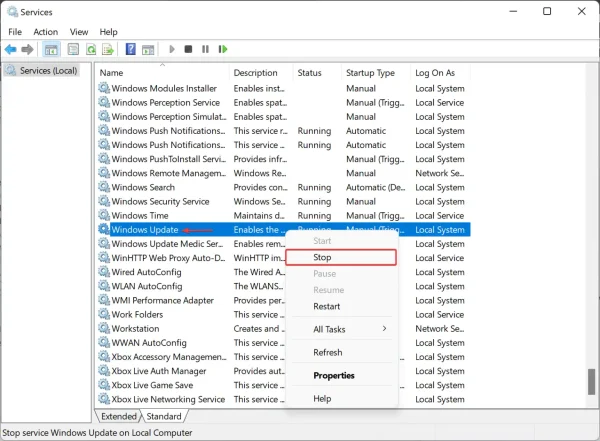Image resolution: width=600 pixels, height=441 pixels.
Task: Click gear icon beside WLAN AutoConfig
Action: (x=104, y=286)
